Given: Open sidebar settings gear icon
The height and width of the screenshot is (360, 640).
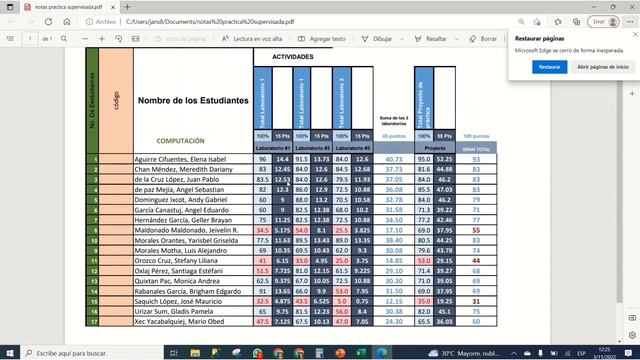Looking at the screenshot, I should coord(632,335).
